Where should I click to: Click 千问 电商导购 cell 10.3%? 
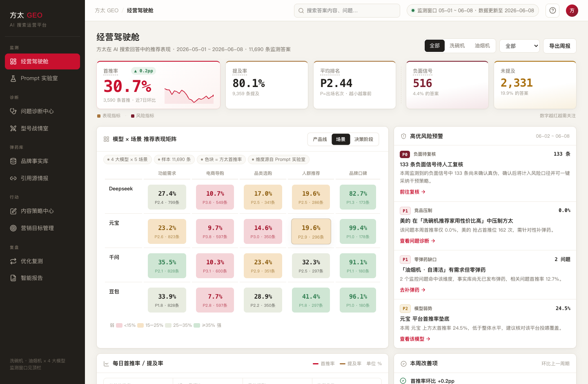click(215, 266)
